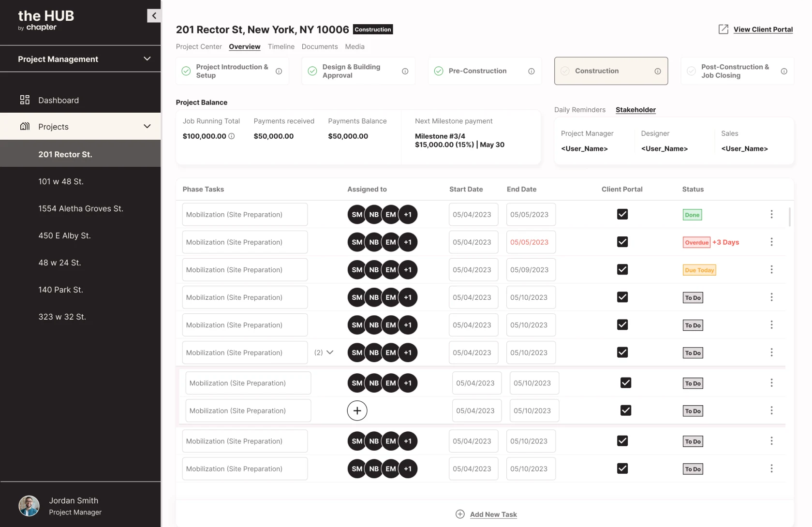Click the Projects building icon
The width and height of the screenshot is (812, 527).
coord(25,126)
